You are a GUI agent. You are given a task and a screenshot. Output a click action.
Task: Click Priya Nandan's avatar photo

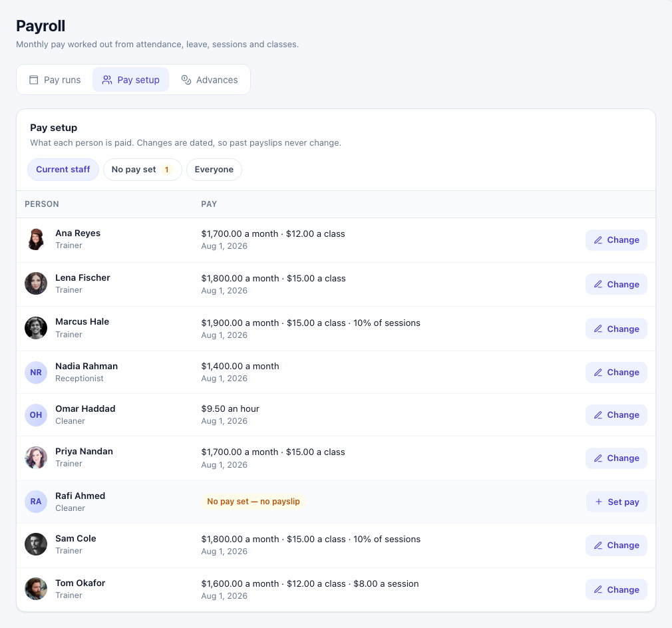pyautogui.click(x=36, y=458)
